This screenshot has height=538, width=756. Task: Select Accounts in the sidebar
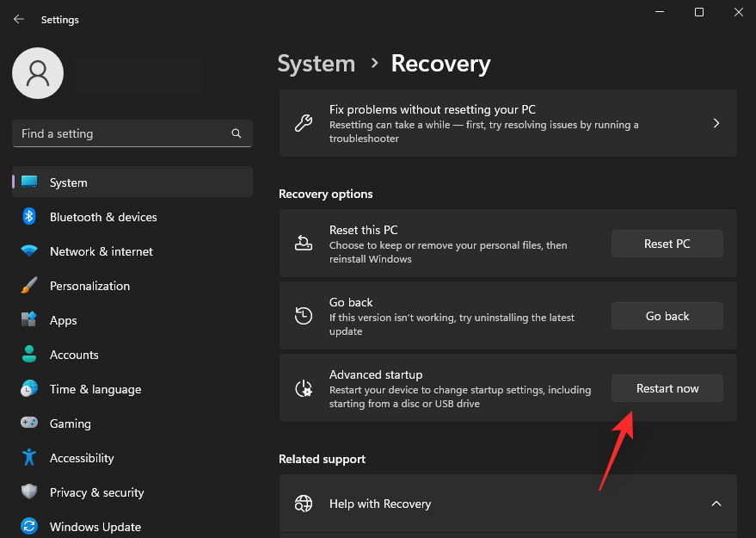[74, 355]
